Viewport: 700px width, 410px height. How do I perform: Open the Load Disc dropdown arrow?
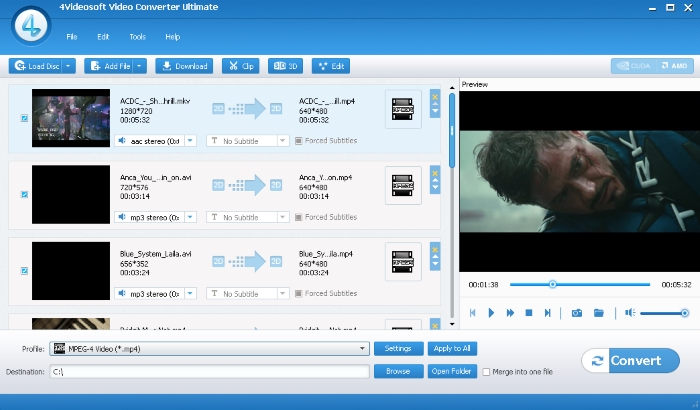pos(68,66)
